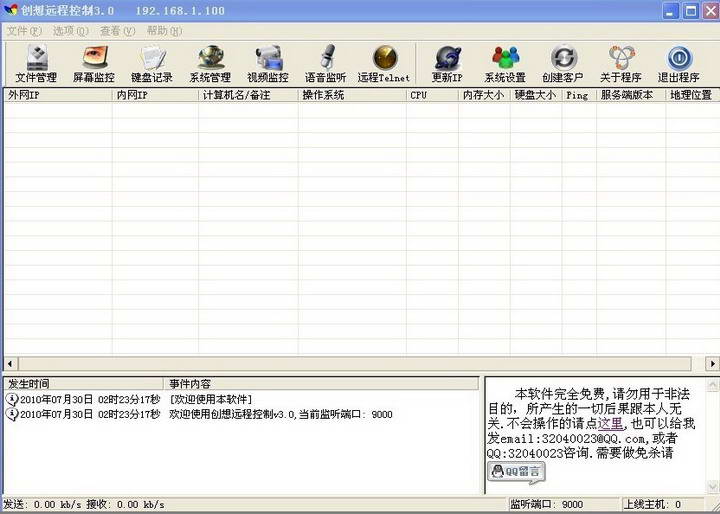Click 退出程序 exit program icon

[679, 63]
